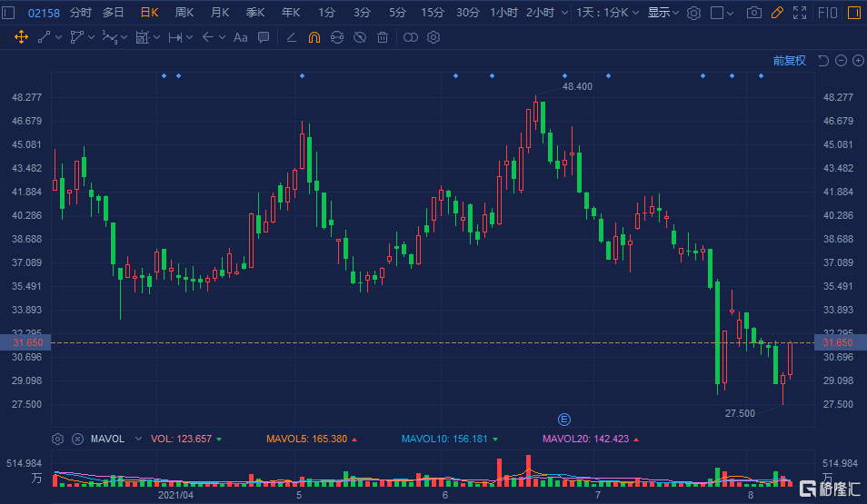Click the angle line style icon
This screenshot has height=504, width=867.
click(292, 37)
